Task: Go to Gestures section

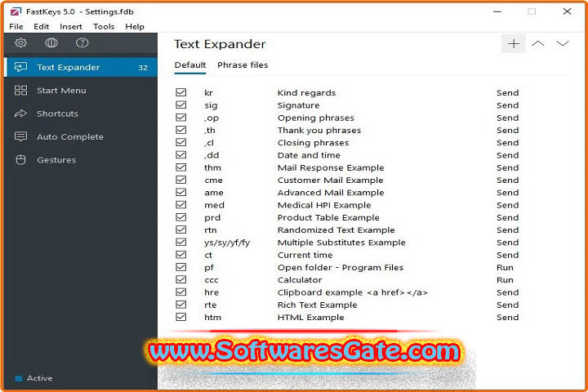Action: pos(81,160)
